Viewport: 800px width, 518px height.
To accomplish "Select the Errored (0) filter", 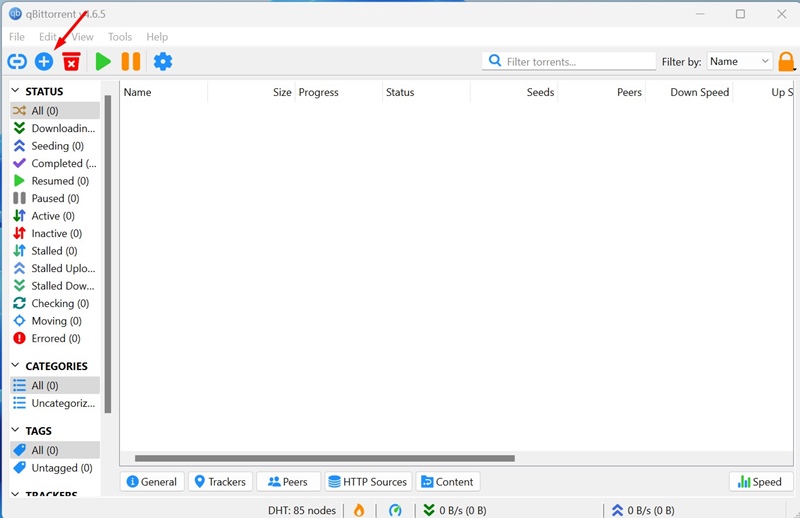I will point(55,338).
